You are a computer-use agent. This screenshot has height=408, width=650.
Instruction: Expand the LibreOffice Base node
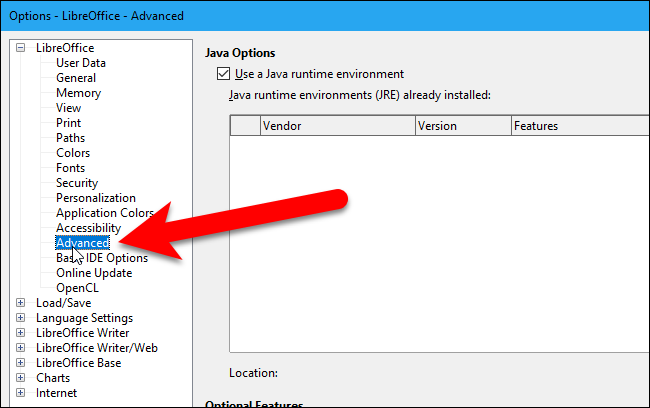point(20,362)
